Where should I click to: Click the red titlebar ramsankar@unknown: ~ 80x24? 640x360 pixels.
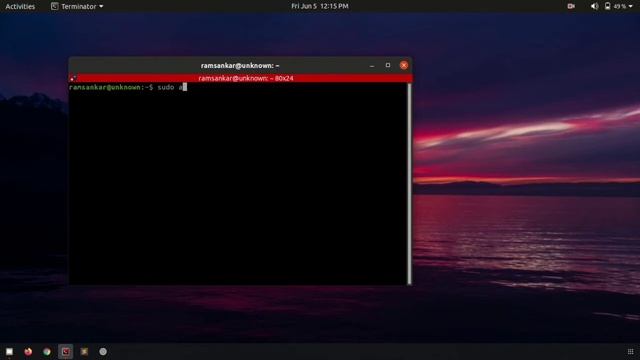click(241, 78)
